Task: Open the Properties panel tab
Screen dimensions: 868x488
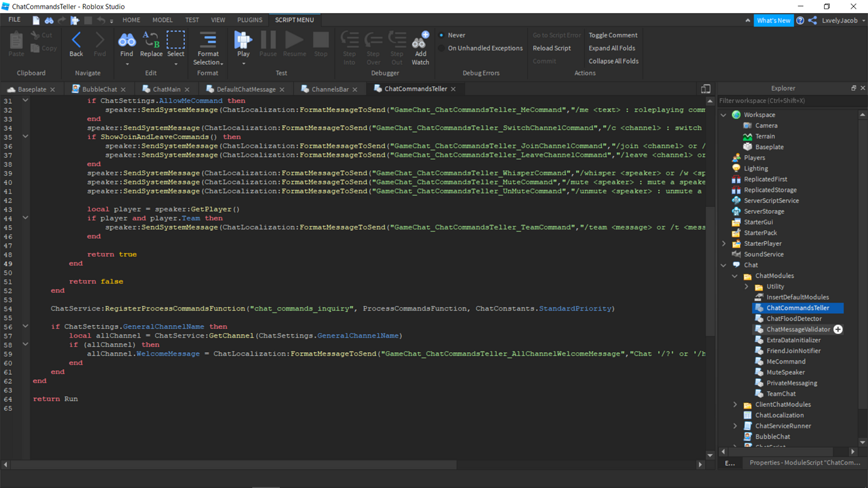Action: point(804,462)
